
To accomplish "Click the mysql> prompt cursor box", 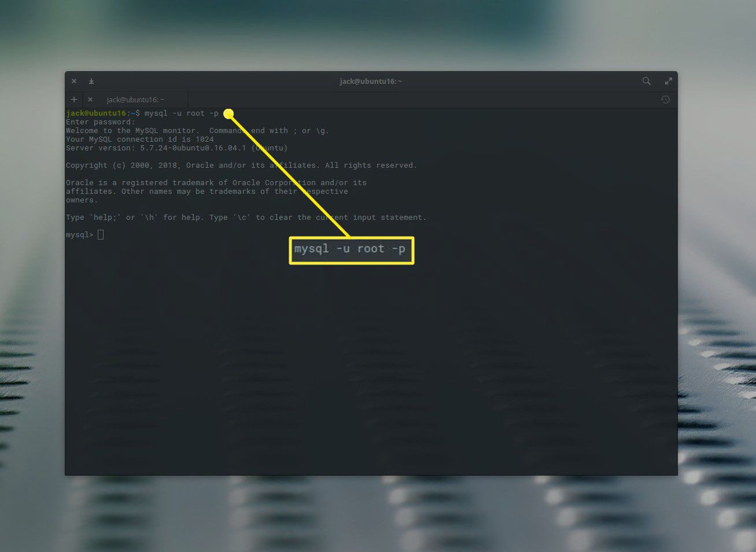I will pos(101,234).
